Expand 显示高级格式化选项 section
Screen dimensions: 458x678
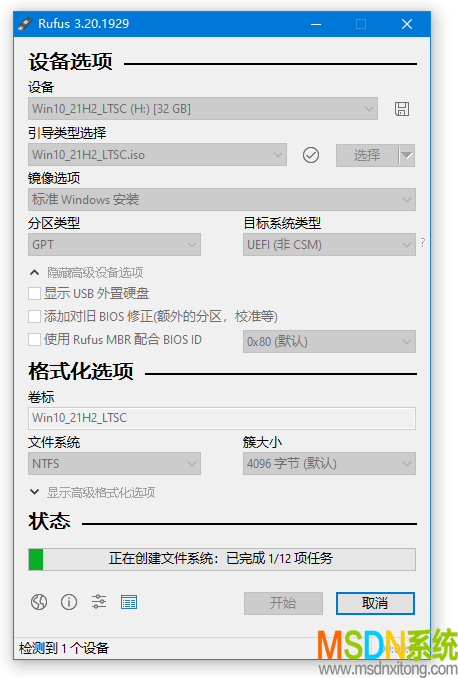93,492
